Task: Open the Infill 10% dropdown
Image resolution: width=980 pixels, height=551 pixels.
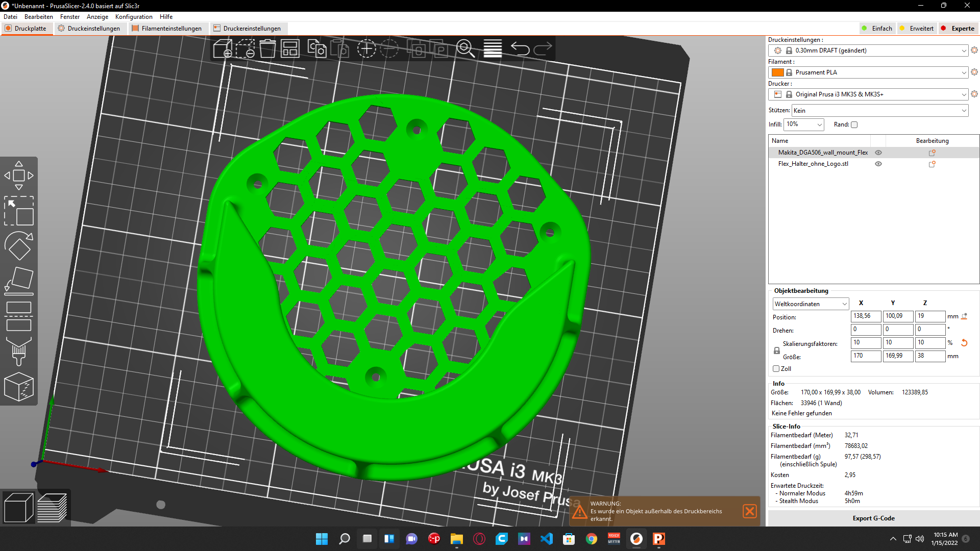Action: 804,124
